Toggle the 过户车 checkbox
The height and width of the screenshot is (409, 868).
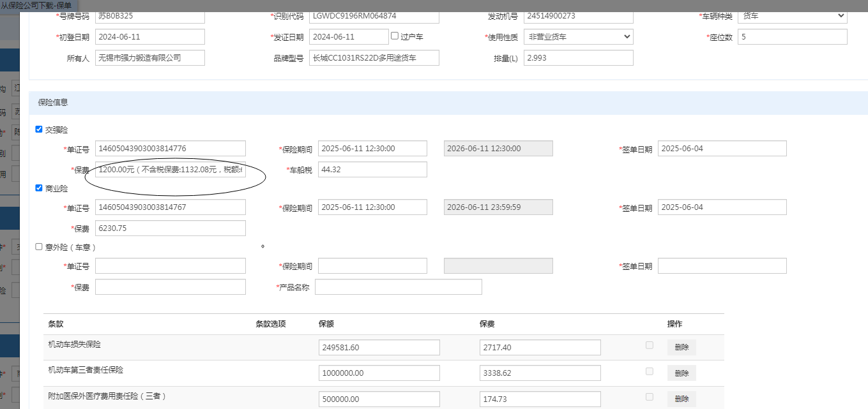[x=395, y=36]
